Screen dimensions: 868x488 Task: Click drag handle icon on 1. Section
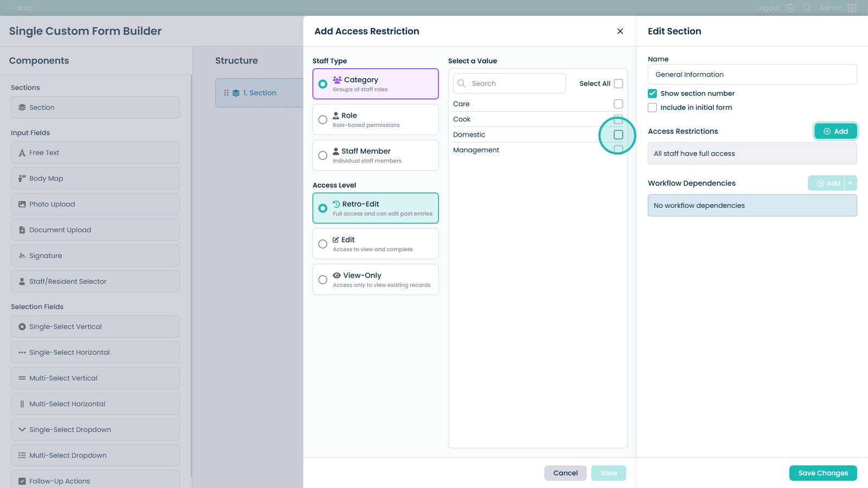226,93
